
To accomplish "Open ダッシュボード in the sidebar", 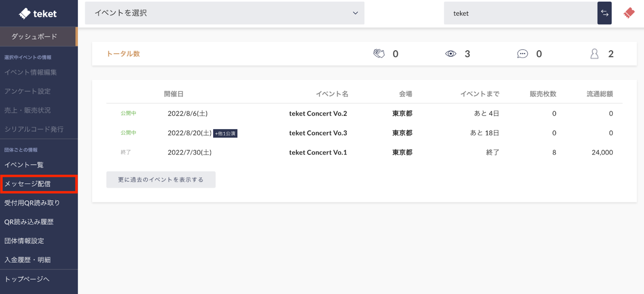I will click(x=38, y=37).
